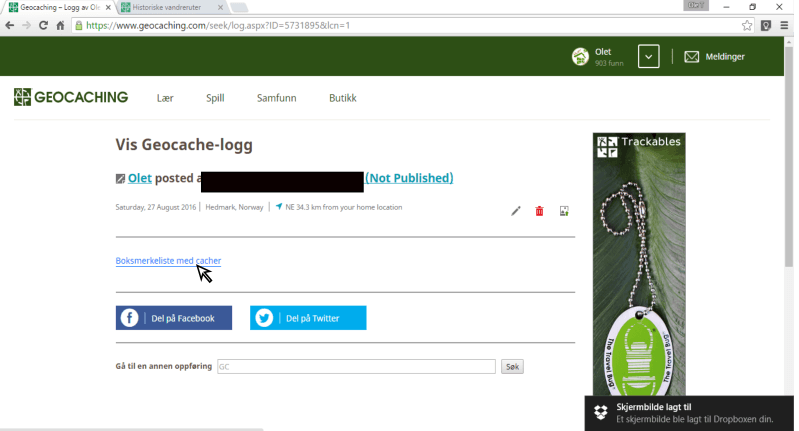Go forward in browser history
799x431 pixels.
pos(26,25)
